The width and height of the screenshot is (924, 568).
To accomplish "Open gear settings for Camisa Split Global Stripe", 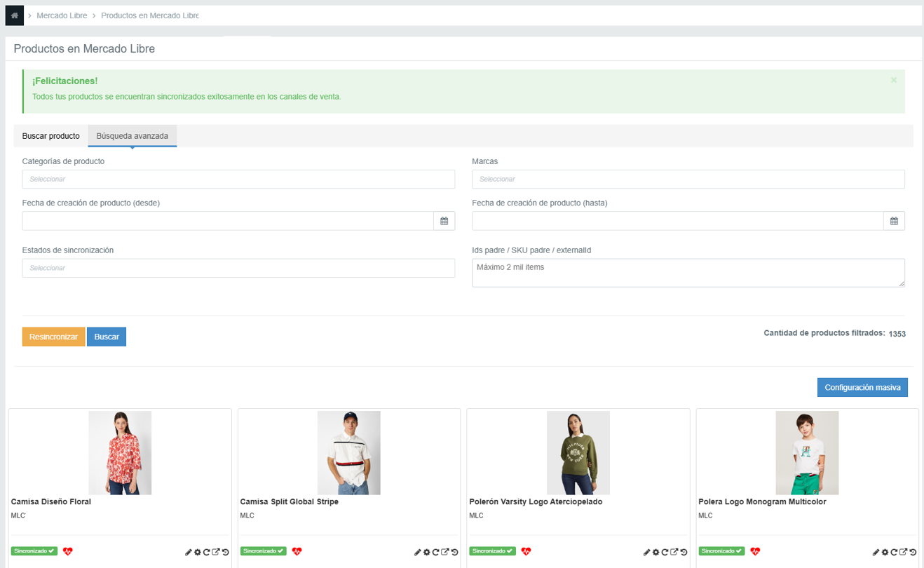I will coord(427,553).
